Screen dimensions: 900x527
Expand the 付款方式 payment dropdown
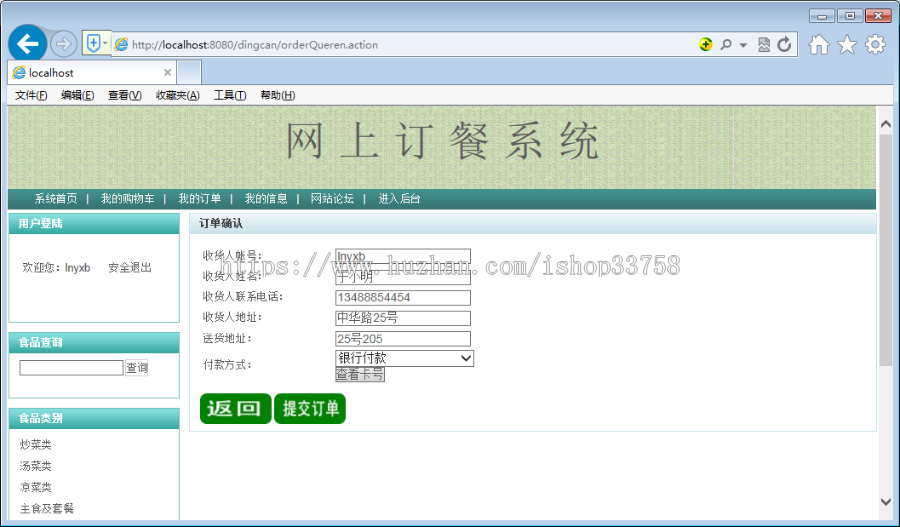(x=405, y=358)
